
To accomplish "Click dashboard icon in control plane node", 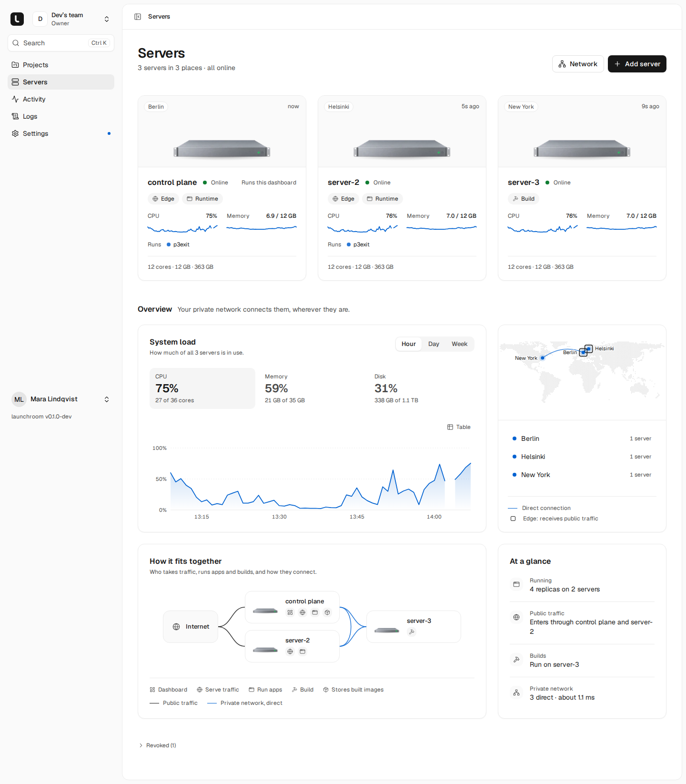I will click(290, 612).
